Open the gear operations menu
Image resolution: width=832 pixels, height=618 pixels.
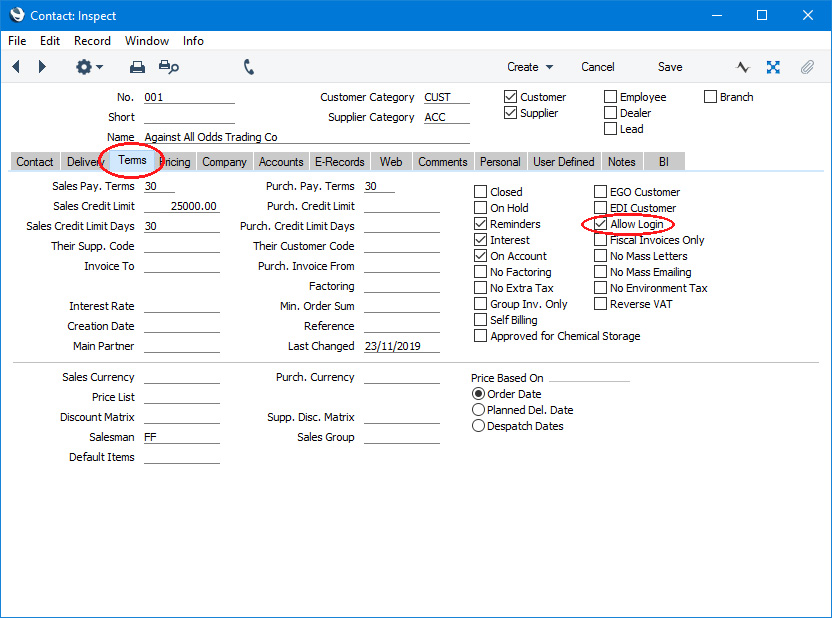(89, 67)
